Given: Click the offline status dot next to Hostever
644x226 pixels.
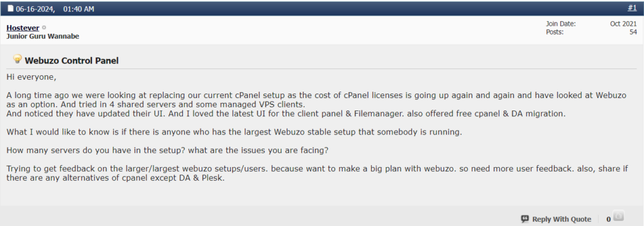Looking at the screenshot, I should [45, 28].
